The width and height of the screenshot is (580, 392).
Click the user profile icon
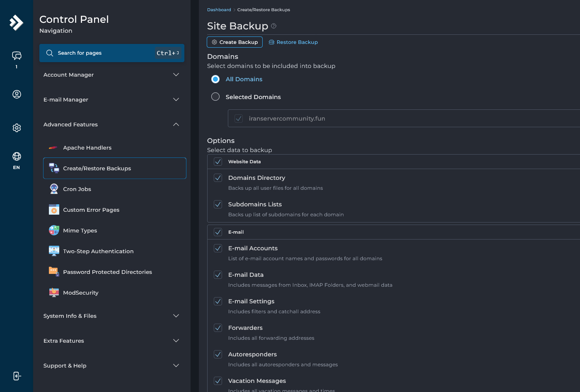click(17, 94)
